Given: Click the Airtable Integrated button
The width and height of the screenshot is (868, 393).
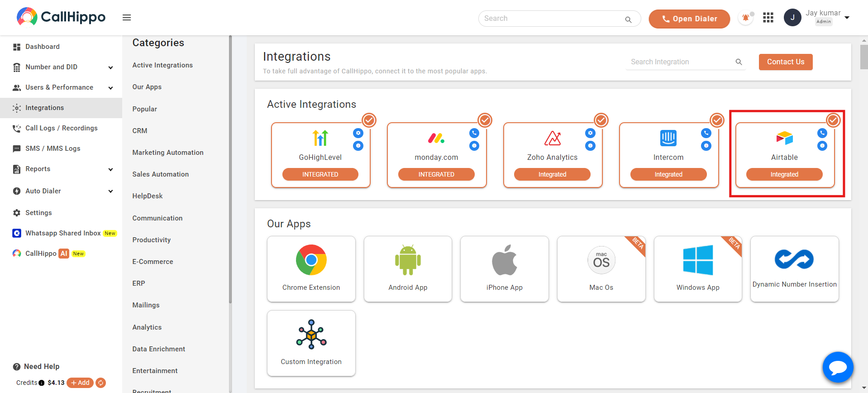Looking at the screenshot, I should click(784, 174).
